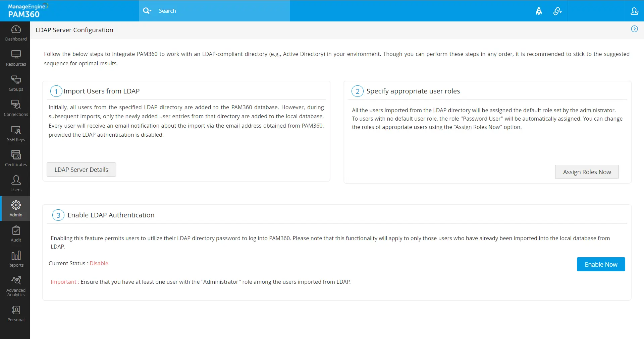Click the LDAP Server Details button
Viewport: 644px width, 339px height.
point(81,169)
